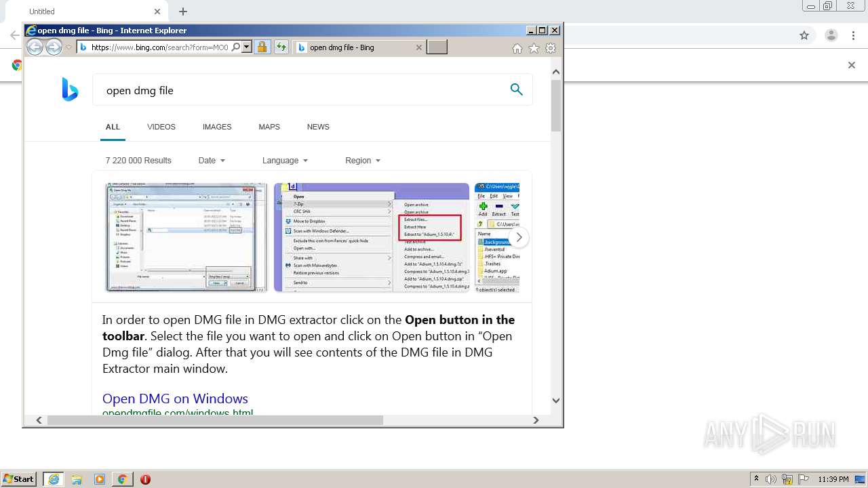Click the IE Home icon
This screenshot has width=868, height=488.
[517, 48]
